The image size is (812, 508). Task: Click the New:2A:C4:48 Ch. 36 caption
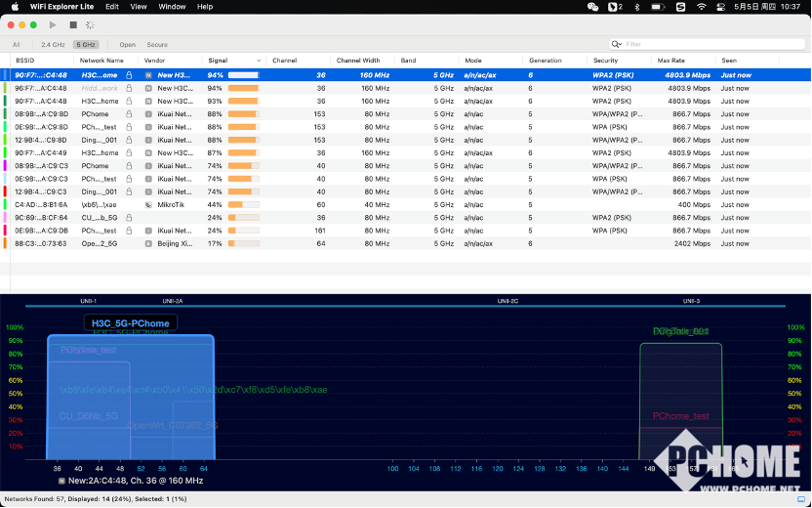coord(136,481)
